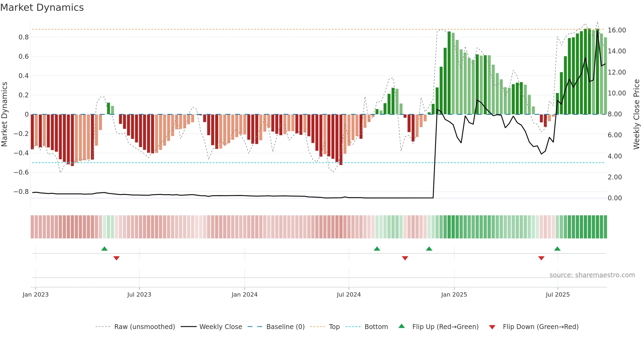Click the Jan 2024 x-axis label
644x362 pixels.
point(245,294)
